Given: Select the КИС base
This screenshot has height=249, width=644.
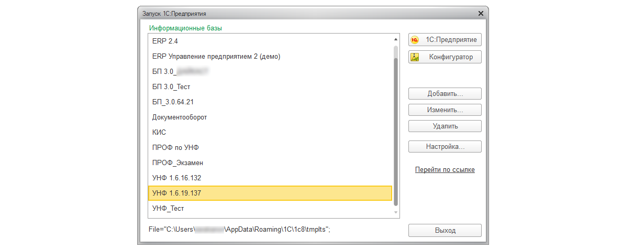Looking at the screenshot, I should [270, 132].
